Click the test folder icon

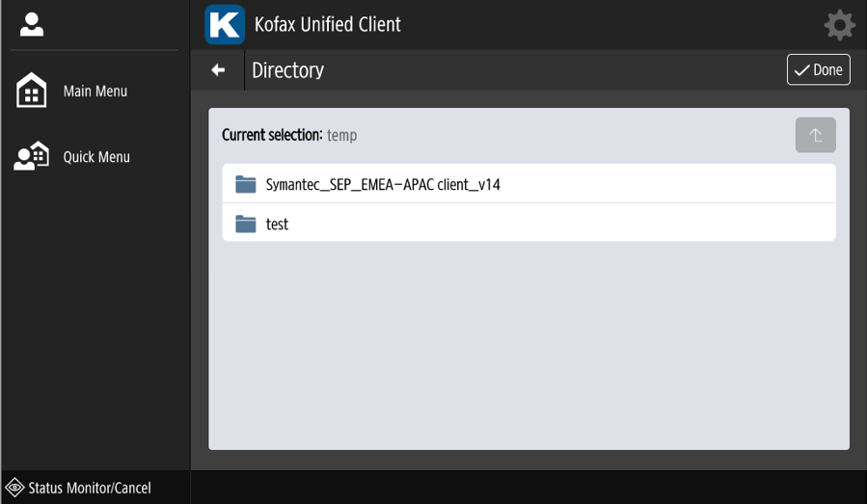click(x=246, y=224)
